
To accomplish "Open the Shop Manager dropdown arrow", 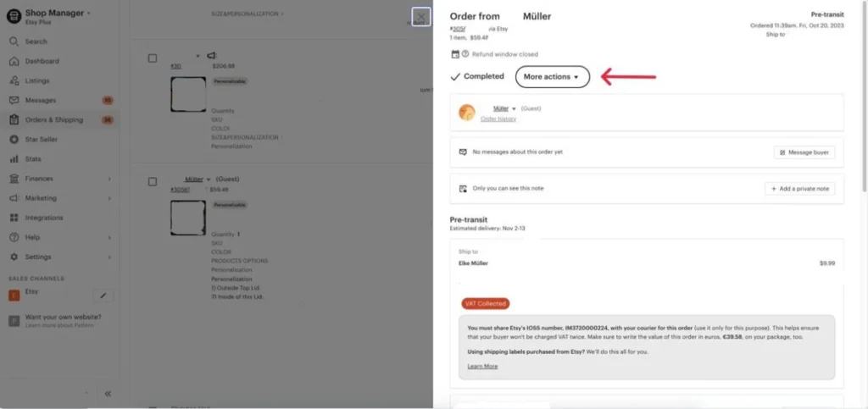I will 88,14.
